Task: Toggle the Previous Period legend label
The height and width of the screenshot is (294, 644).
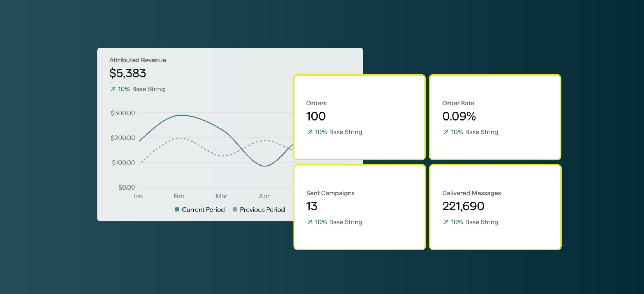Action: pyautogui.click(x=262, y=210)
